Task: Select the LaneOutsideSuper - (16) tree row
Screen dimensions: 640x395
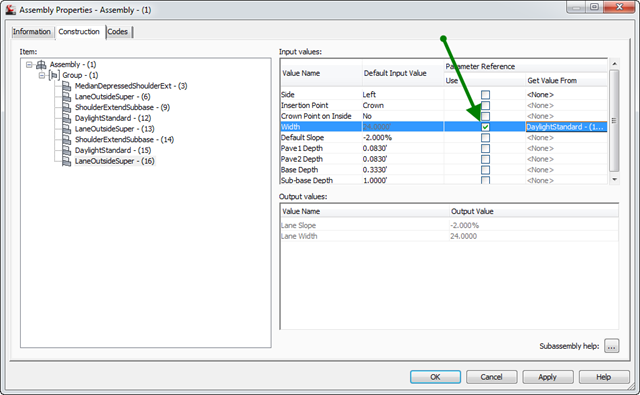Action: pos(114,161)
